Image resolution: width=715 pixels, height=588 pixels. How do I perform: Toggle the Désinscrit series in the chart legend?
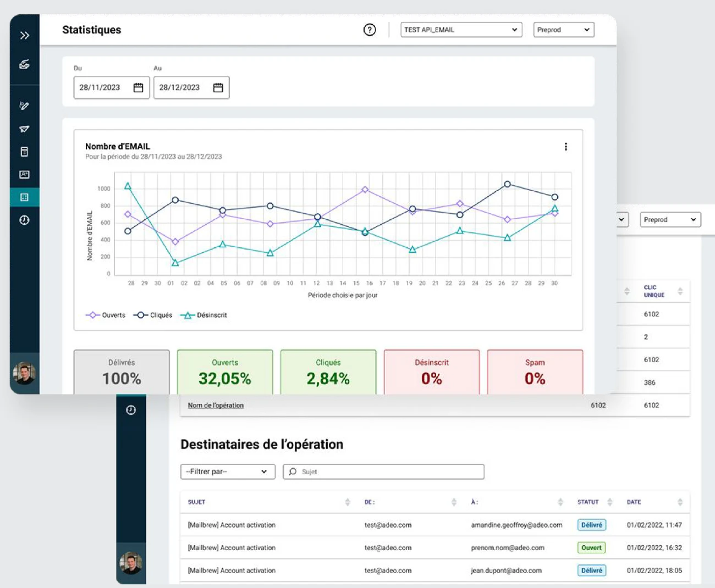(x=204, y=315)
